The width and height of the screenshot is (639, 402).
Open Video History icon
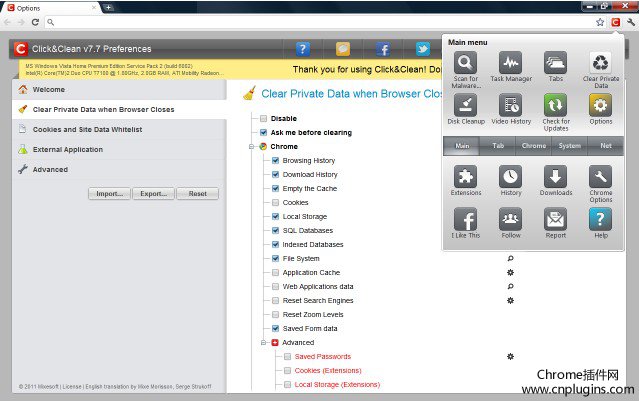pyautogui.click(x=511, y=106)
